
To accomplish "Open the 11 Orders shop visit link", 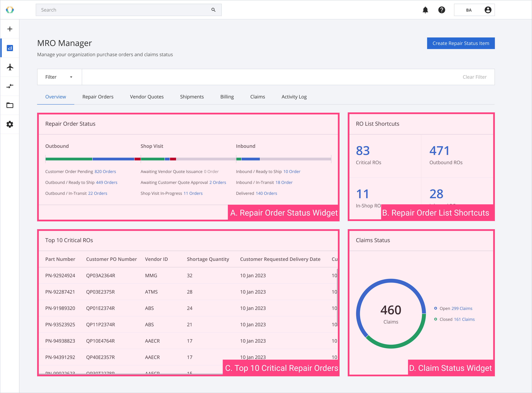I will (x=193, y=193).
